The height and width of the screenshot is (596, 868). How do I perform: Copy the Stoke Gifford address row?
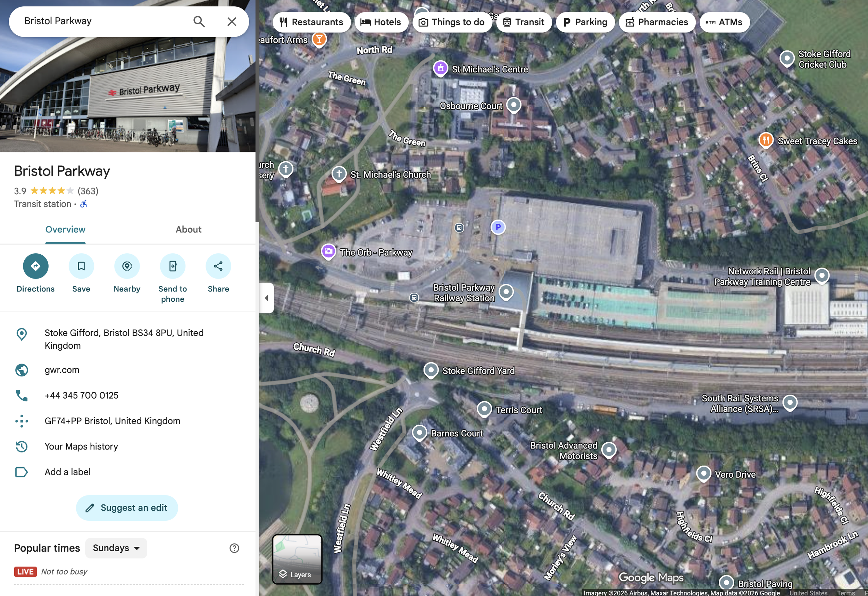(128, 339)
